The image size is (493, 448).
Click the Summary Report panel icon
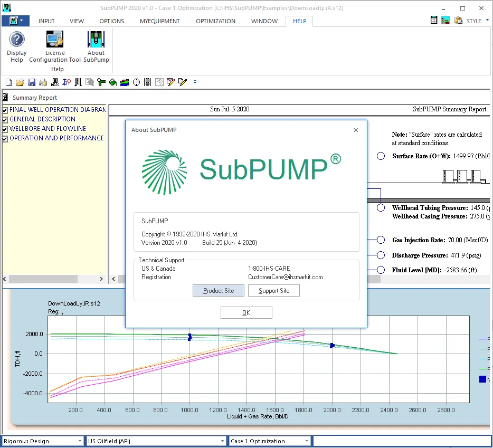(x=5, y=97)
